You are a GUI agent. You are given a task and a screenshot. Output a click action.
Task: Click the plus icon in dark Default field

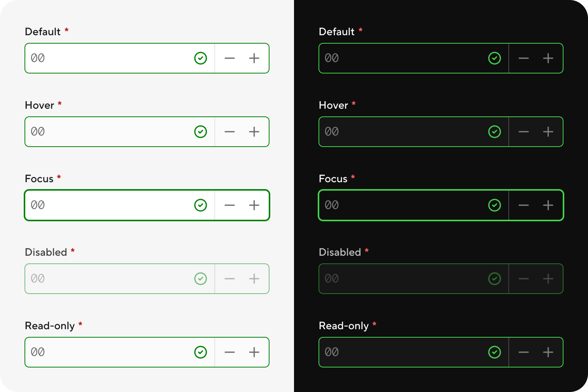(548, 58)
